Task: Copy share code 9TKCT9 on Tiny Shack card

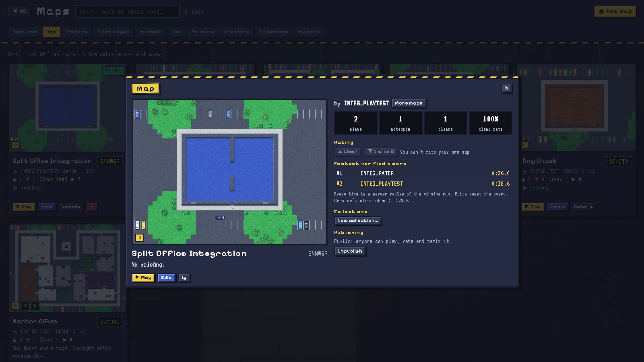Action: [619, 162]
